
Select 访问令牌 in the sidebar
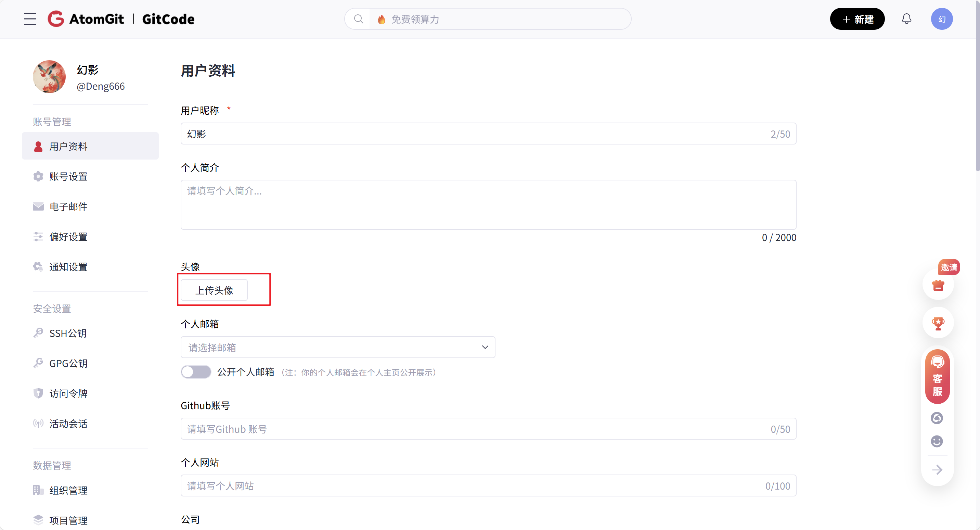[68, 394]
